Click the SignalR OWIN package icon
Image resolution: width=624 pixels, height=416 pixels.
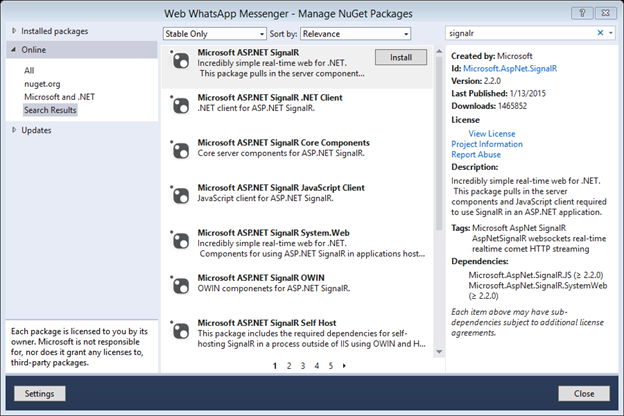coord(181,286)
